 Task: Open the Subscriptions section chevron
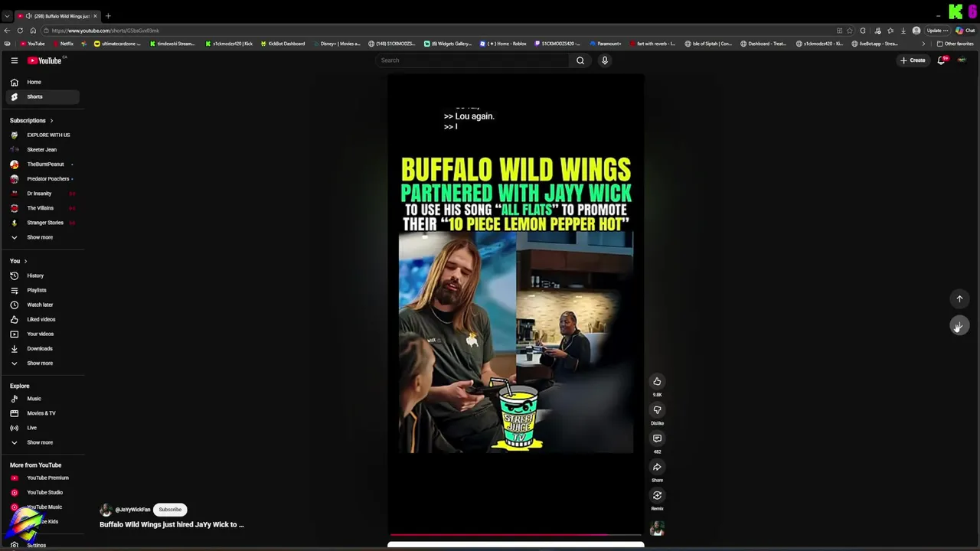pos(51,120)
